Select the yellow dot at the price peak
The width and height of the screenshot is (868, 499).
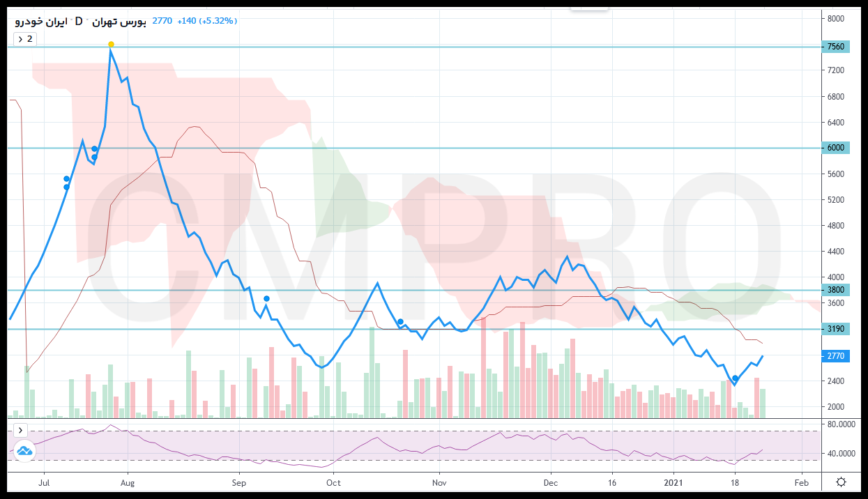pos(111,45)
